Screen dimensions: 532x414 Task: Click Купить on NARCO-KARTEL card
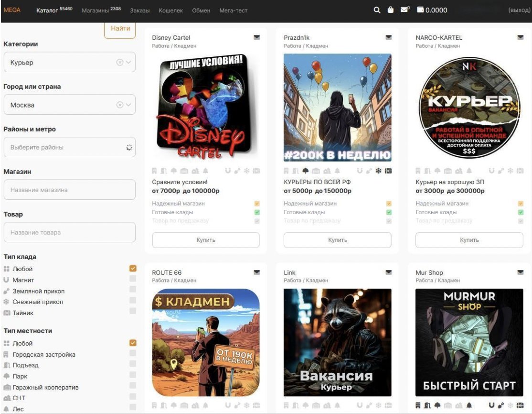469,240
